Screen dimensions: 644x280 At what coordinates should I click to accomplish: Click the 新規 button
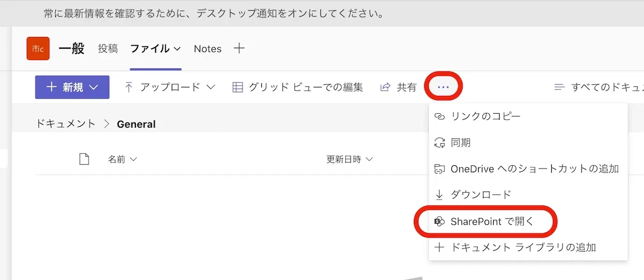coord(72,87)
